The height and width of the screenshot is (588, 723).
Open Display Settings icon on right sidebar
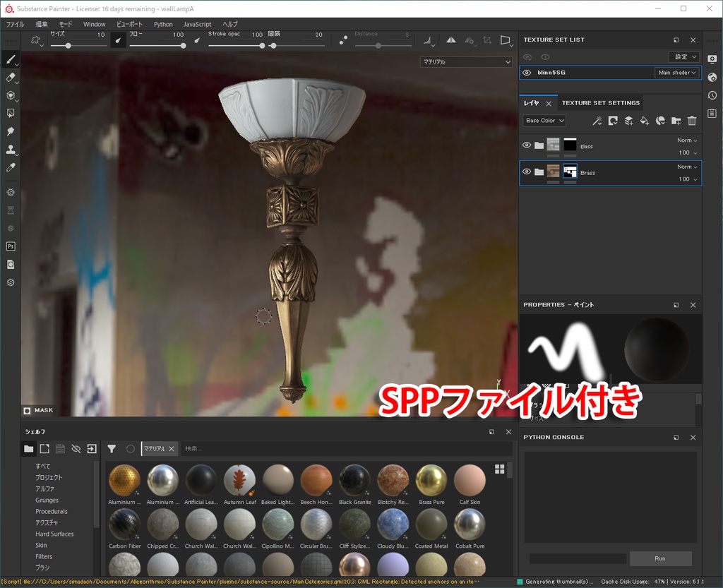[712, 59]
